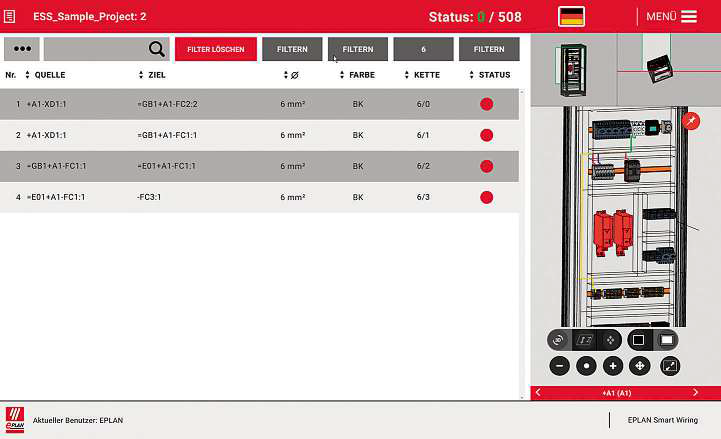Select target -FC3:1 in row 4
Viewport: 721px width, 439px height.
pos(149,197)
